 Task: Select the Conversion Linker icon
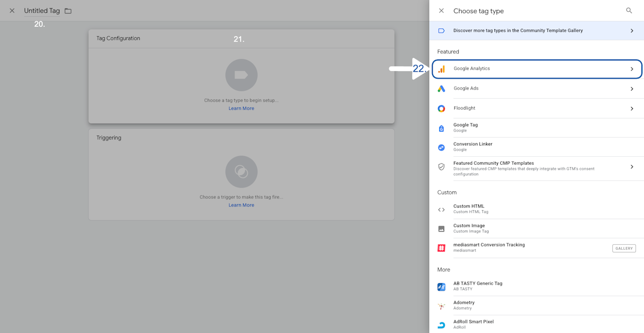441,147
